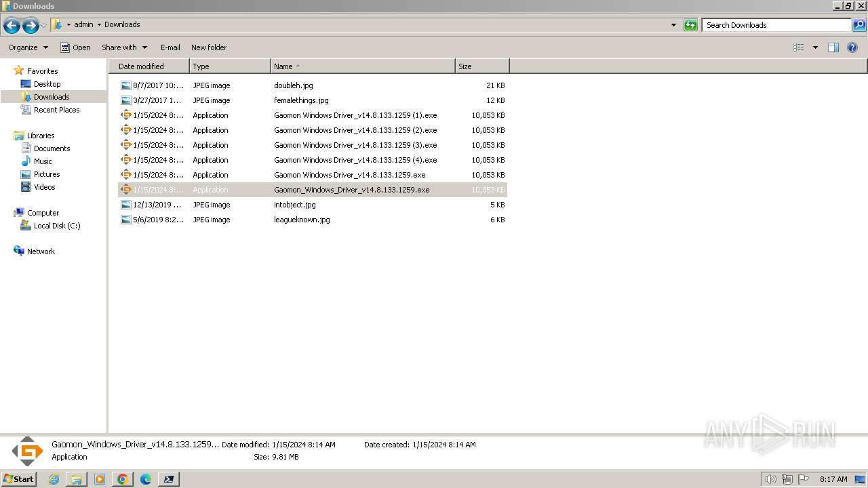The image size is (868, 488).
Task: Open the Share with menu
Action: click(x=124, y=47)
